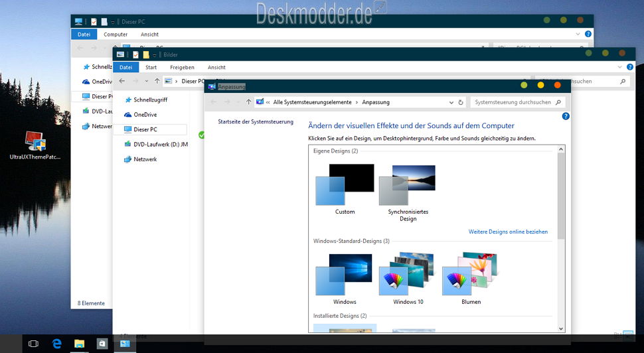Open the Start ribbon tab in Bilder window

click(x=151, y=67)
